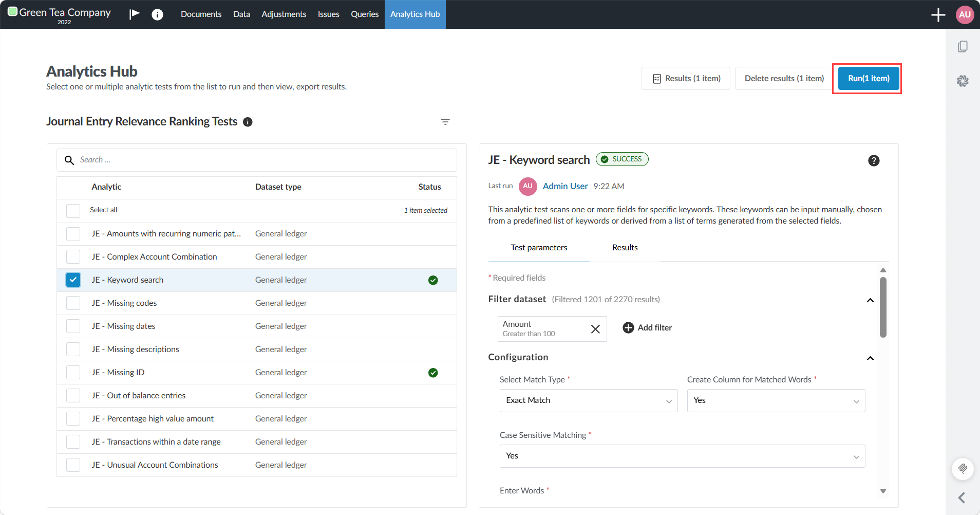Screen dimensions: 980x515
Task: Open the documents panel icon in right sidebar
Action: (x=963, y=47)
